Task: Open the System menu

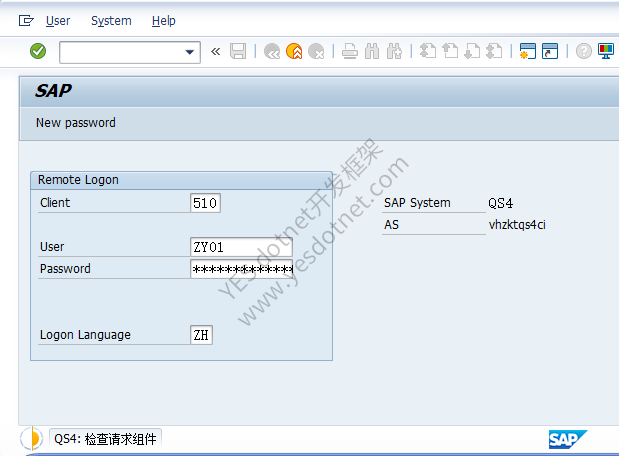Action: pos(111,21)
